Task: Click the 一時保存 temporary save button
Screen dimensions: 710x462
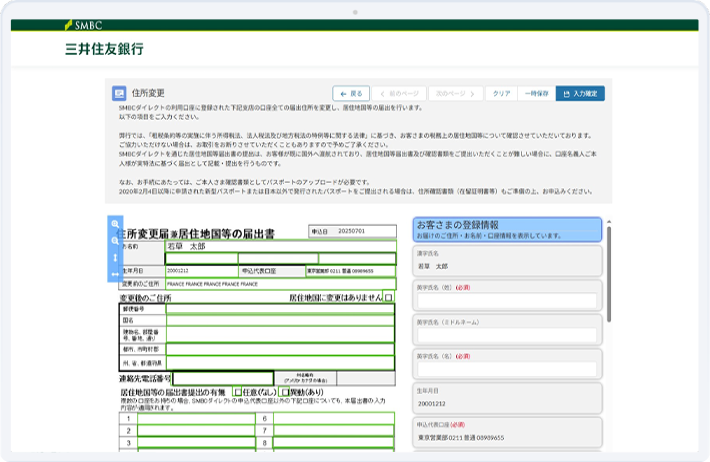Action: (537, 94)
